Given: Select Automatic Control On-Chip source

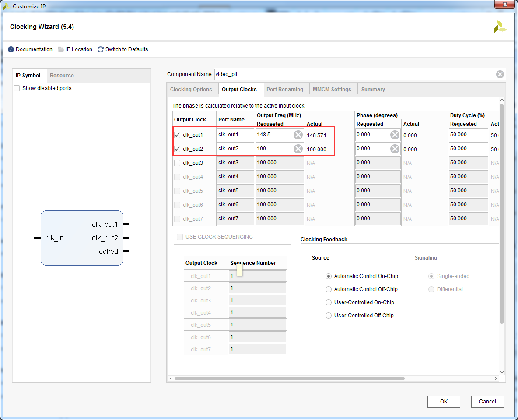Looking at the screenshot, I should (x=329, y=276).
